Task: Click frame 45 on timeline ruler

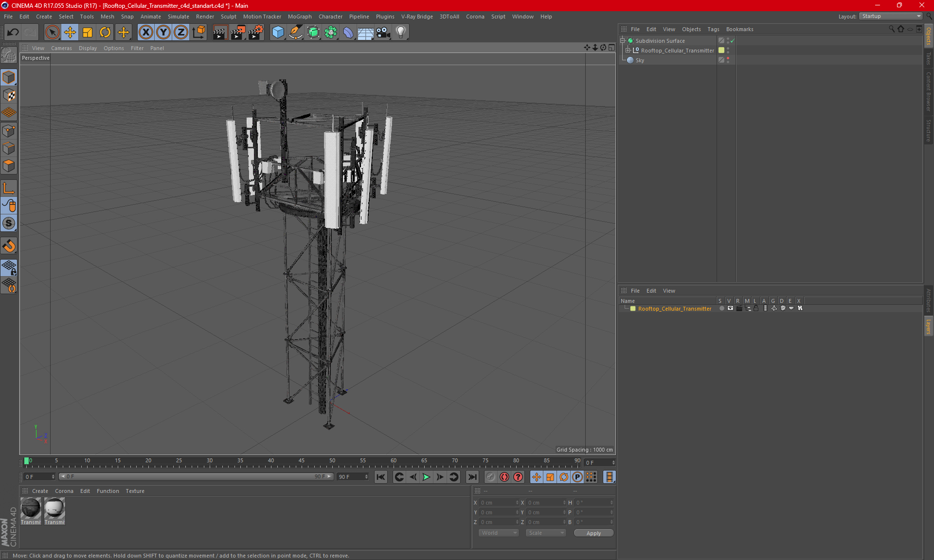Action: click(x=302, y=461)
